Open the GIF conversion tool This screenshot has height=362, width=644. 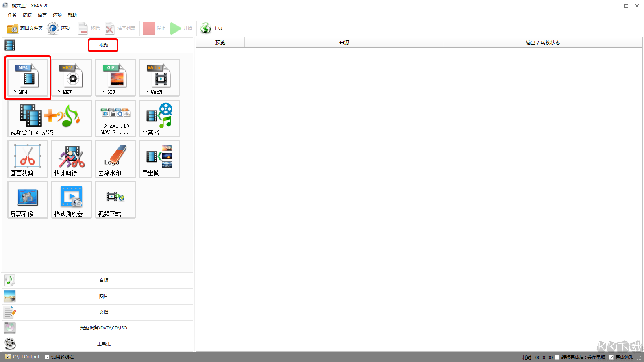click(116, 78)
